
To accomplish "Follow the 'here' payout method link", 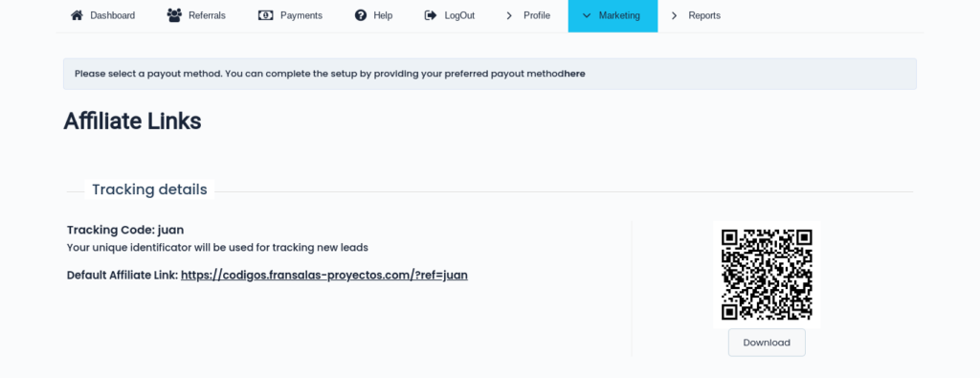I will point(574,74).
